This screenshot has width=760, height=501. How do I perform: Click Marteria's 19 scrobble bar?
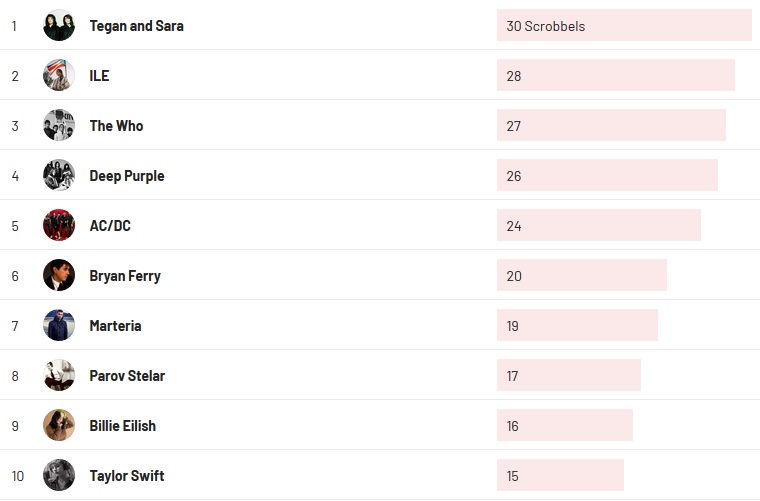pos(577,326)
